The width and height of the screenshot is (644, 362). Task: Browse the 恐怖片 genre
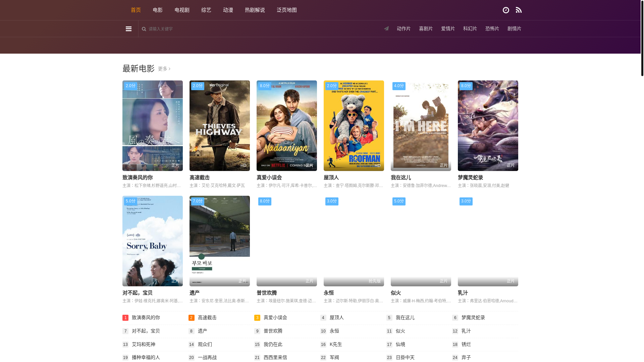tap(492, 28)
